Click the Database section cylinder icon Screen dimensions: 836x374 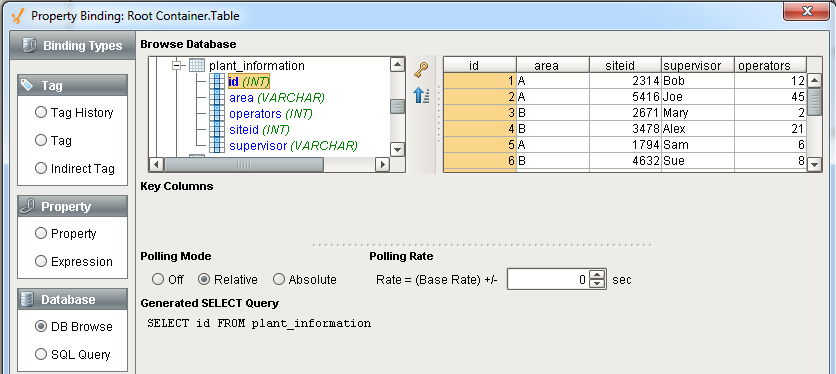(x=27, y=299)
